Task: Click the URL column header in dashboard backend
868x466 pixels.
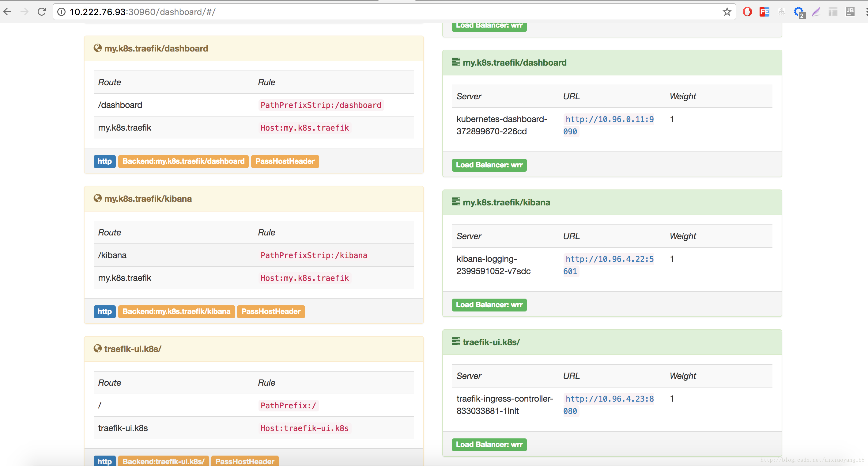Action: point(572,96)
